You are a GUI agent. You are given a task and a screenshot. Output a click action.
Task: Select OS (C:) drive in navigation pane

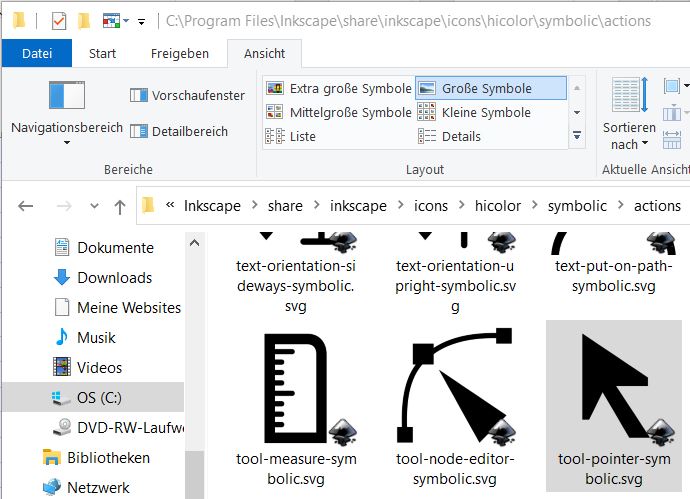click(93, 397)
